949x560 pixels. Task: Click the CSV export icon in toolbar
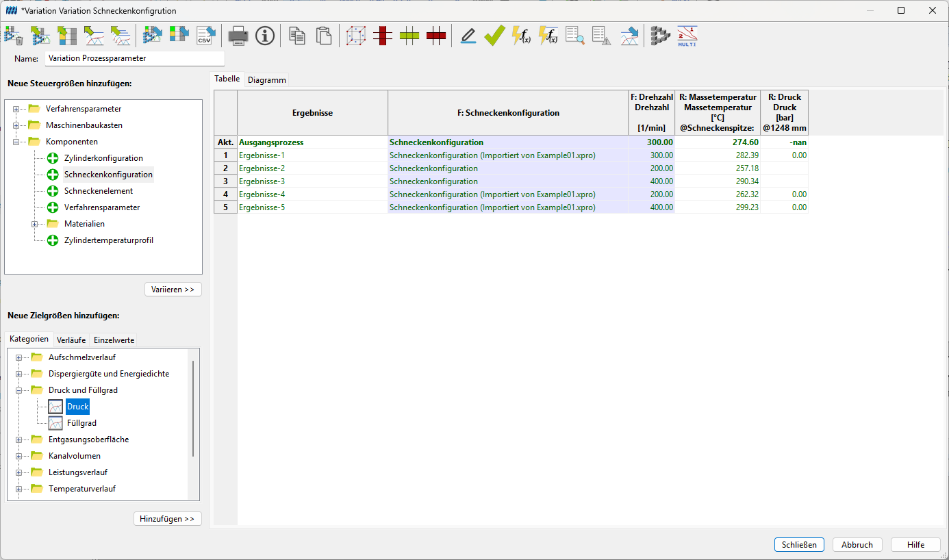[205, 36]
